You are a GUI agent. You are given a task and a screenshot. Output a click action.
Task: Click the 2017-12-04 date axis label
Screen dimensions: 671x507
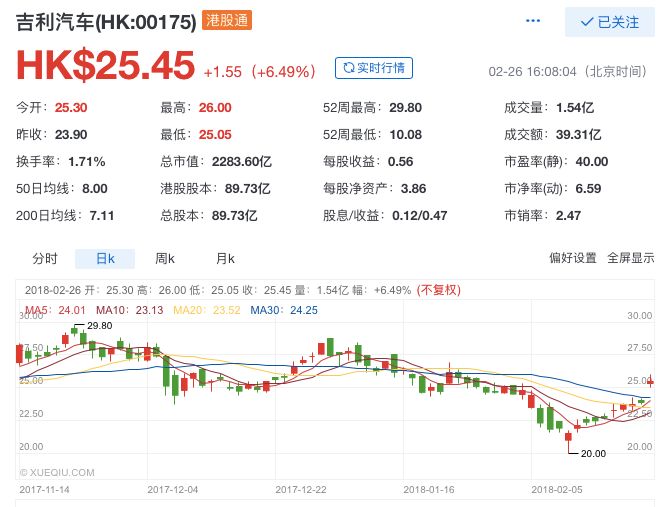point(172,489)
